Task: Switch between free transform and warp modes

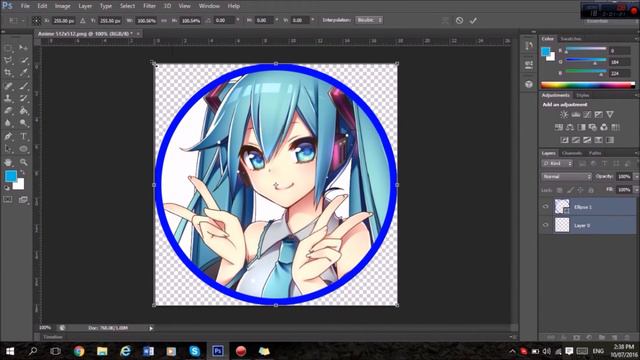Action: [x=445, y=20]
